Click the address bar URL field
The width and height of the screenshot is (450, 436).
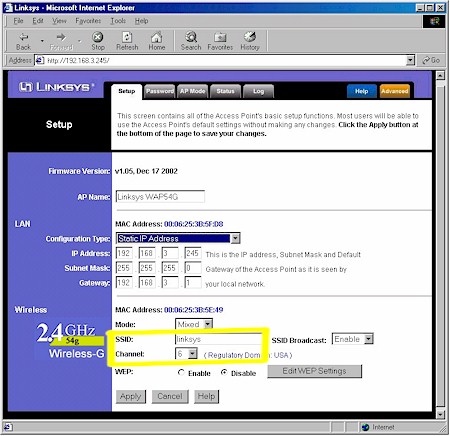pos(225,60)
